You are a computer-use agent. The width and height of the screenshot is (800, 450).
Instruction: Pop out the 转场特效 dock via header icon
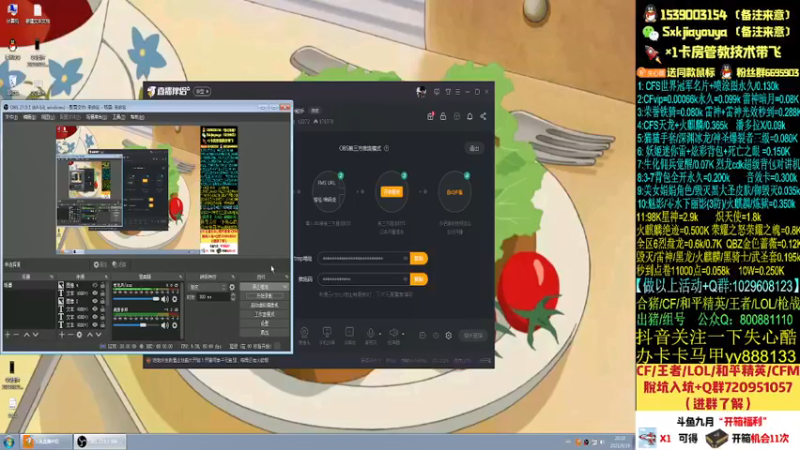233,277
